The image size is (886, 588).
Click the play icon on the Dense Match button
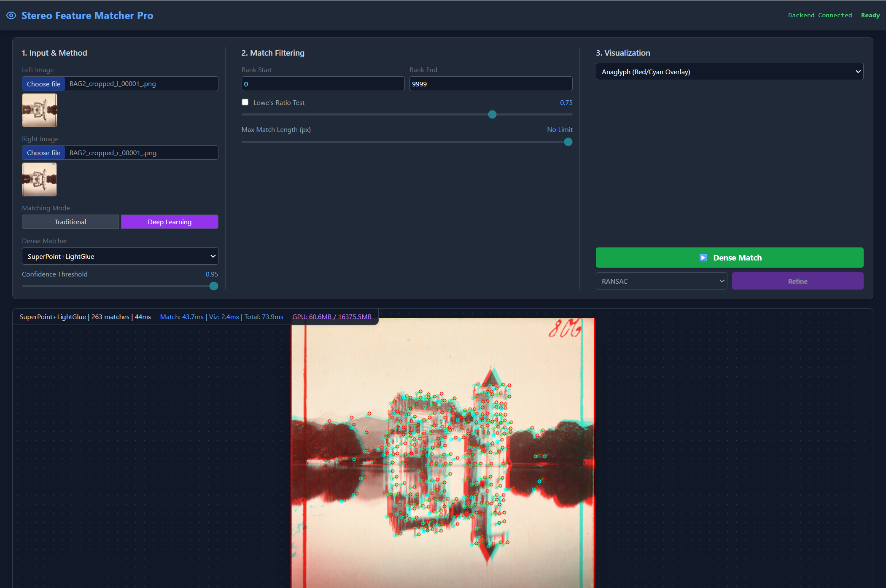[703, 258]
